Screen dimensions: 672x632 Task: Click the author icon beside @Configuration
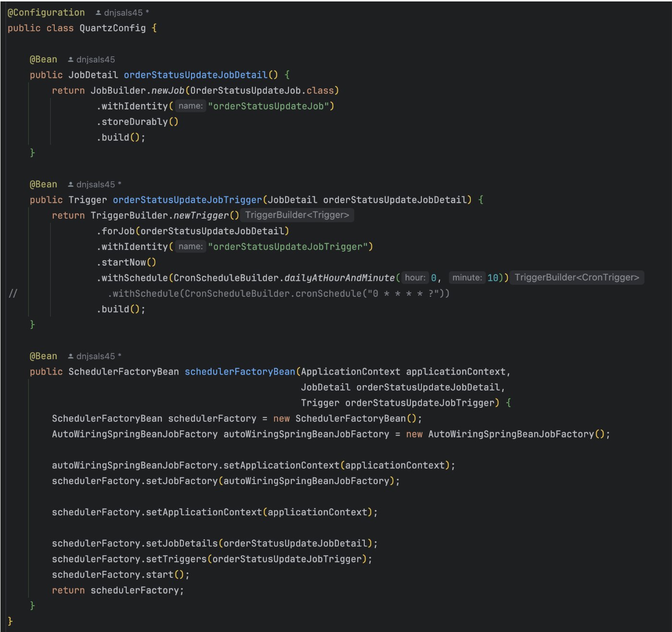[98, 13]
